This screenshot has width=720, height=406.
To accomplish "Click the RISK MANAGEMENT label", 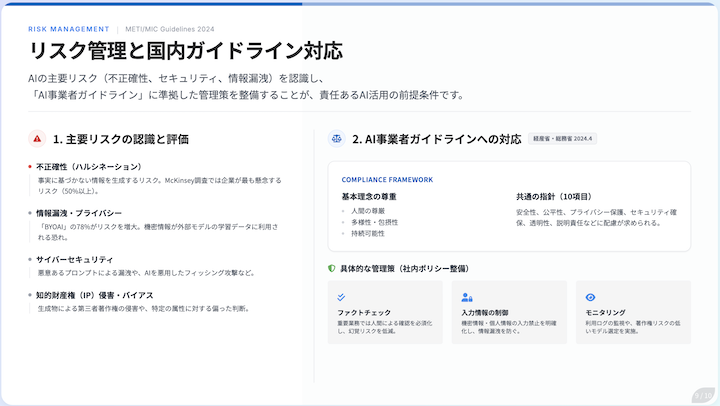I will coord(69,29).
